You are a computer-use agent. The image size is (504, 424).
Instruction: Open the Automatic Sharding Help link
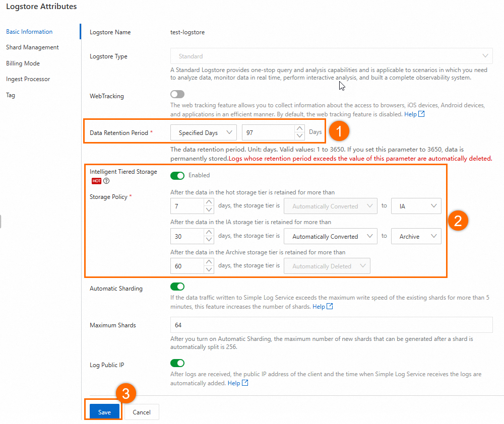pyautogui.click(x=319, y=307)
